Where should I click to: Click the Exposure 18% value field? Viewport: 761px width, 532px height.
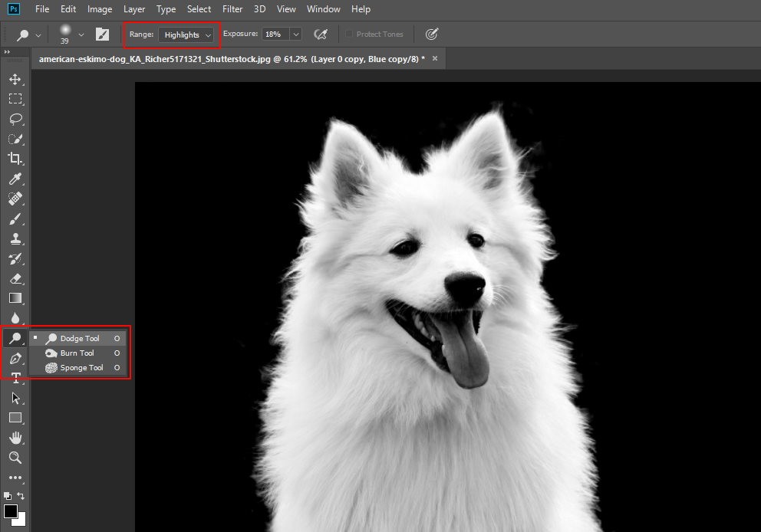[275, 34]
